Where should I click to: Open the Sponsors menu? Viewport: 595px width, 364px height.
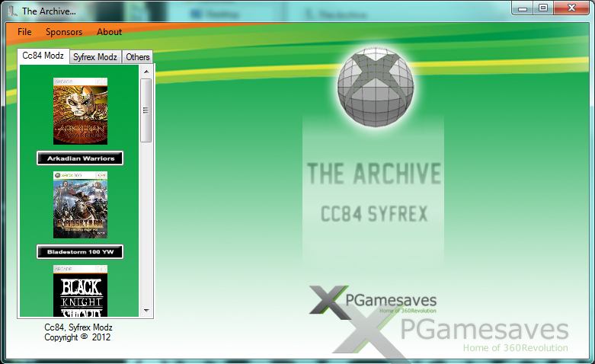point(64,32)
